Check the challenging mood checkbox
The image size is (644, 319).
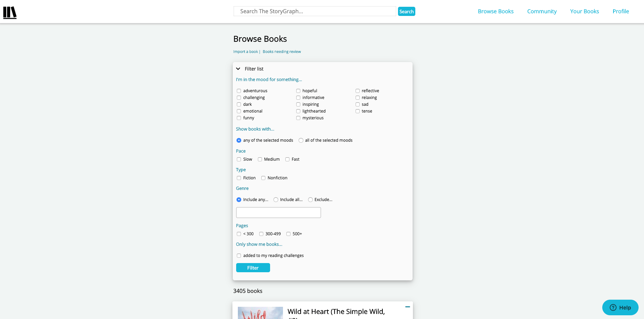(239, 98)
